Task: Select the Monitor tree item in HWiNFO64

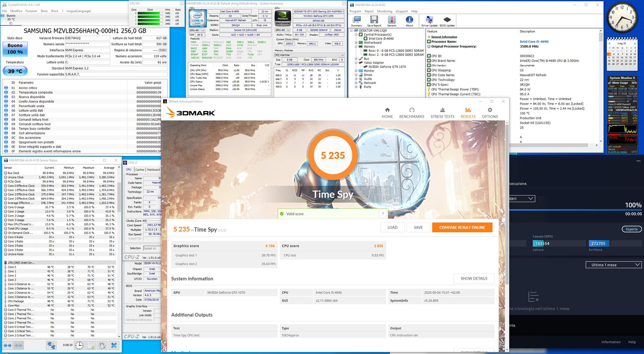Action: (369, 70)
